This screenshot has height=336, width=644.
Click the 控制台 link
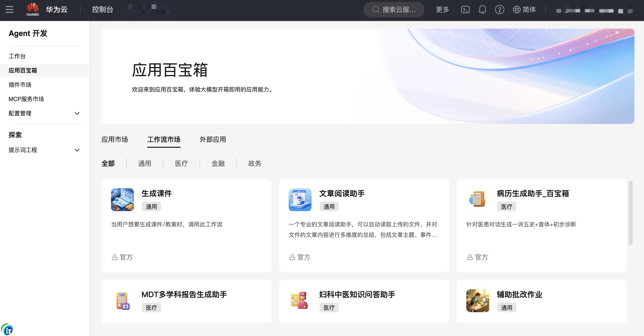click(x=102, y=10)
